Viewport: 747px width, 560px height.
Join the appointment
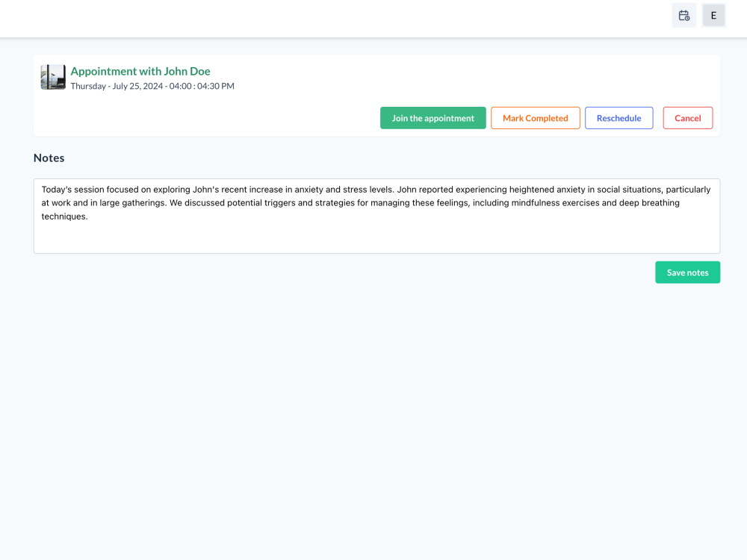[433, 118]
